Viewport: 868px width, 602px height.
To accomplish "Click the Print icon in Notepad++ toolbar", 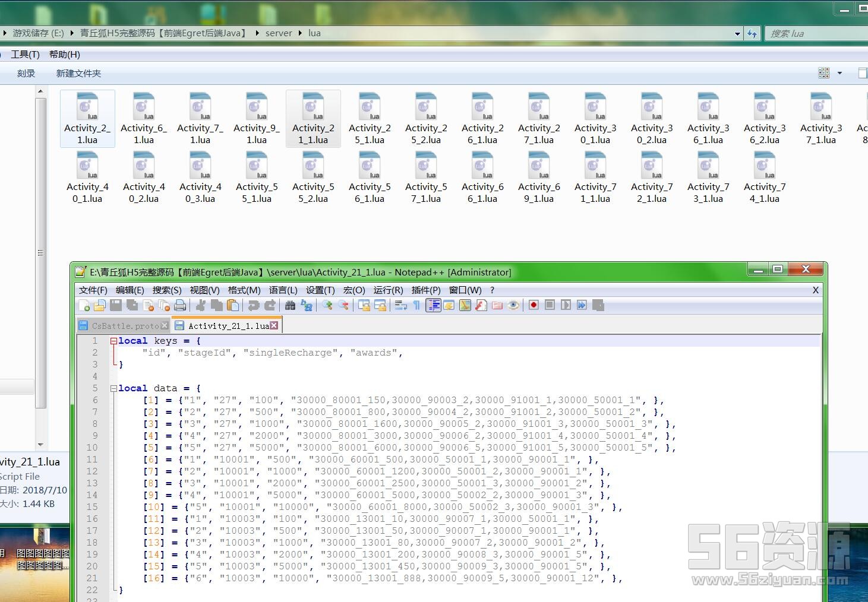I will (180, 305).
